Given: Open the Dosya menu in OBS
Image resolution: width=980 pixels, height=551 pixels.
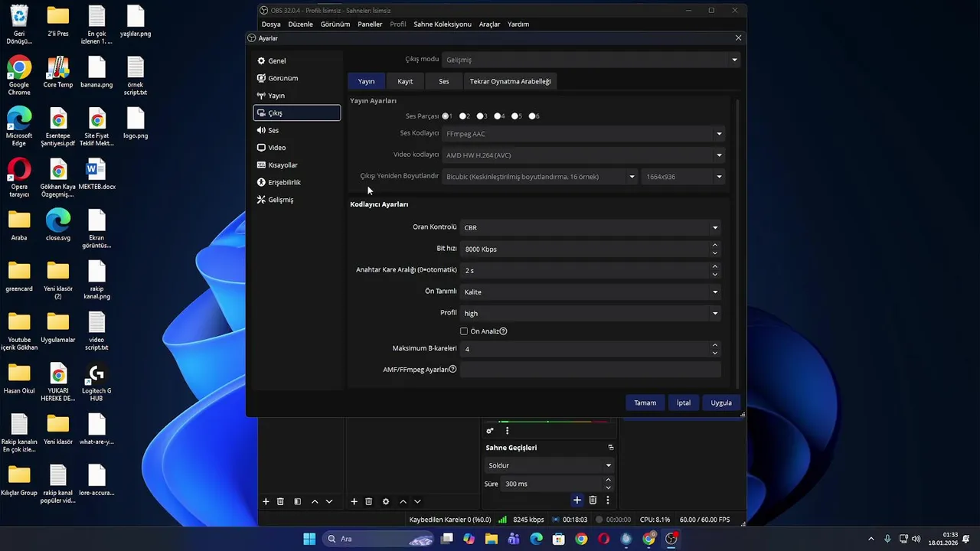Looking at the screenshot, I should pyautogui.click(x=271, y=24).
